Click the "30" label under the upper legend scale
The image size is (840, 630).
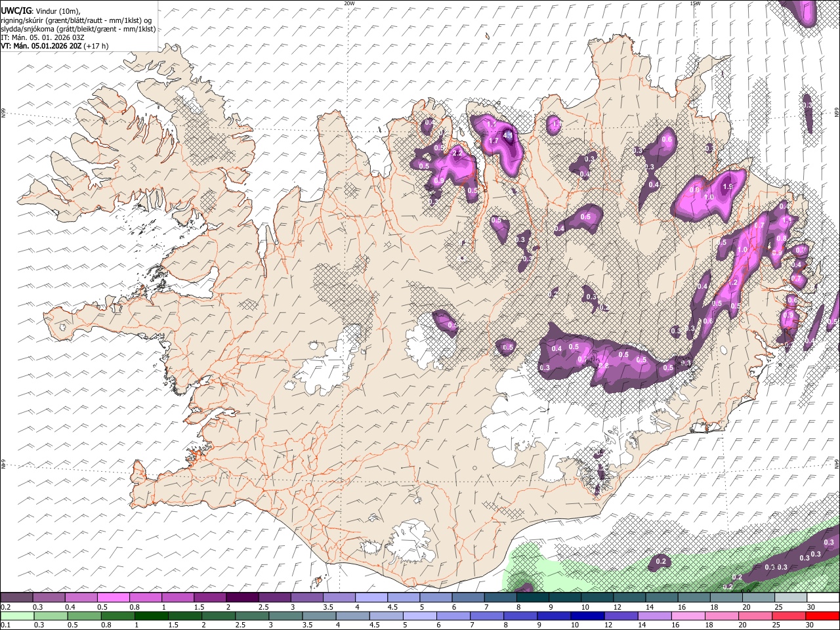[811, 607]
